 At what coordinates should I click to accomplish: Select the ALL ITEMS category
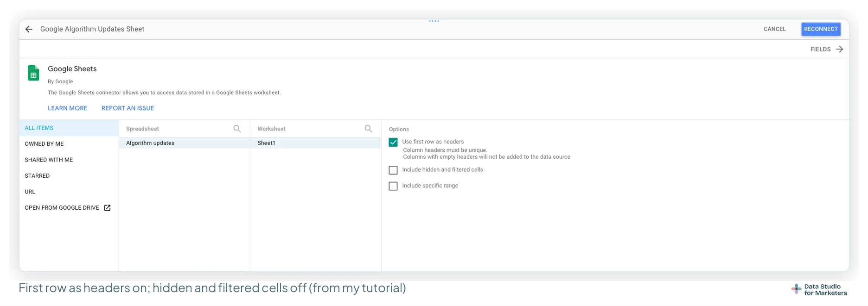click(69, 128)
